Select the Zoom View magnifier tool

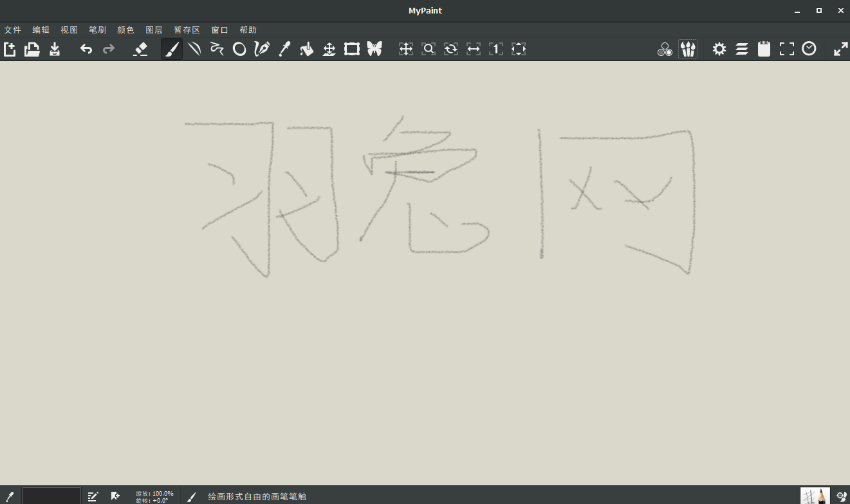click(429, 49)
